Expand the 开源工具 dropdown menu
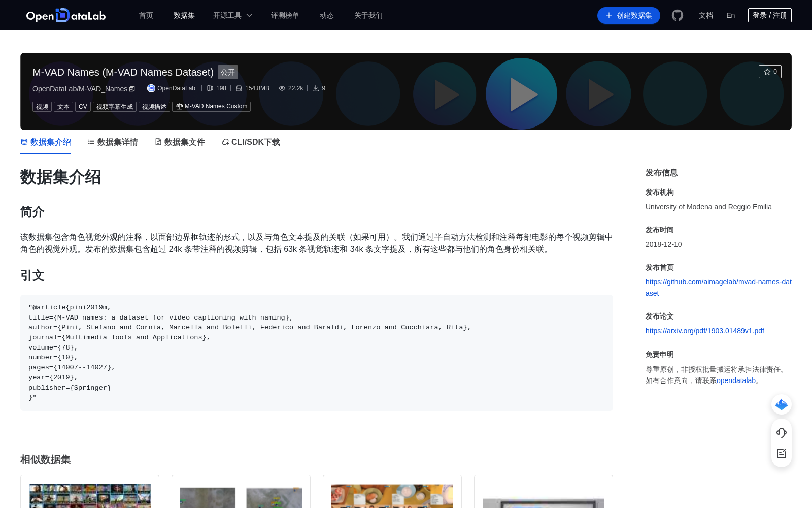This screenshot has height=508, width=812. (x=232, y=15)
